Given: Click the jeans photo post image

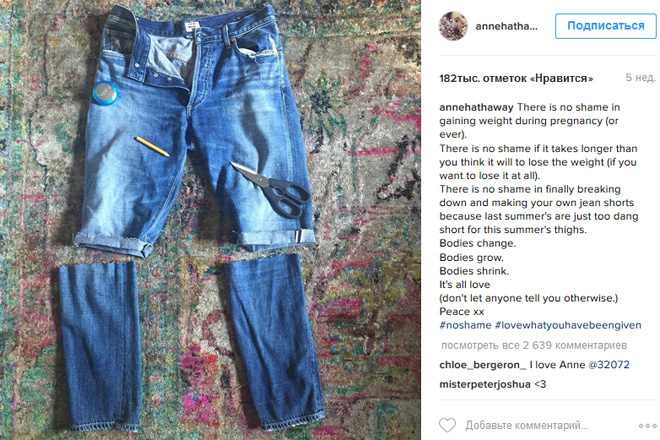Looking at the screenshot, I should tap(210, 220).
